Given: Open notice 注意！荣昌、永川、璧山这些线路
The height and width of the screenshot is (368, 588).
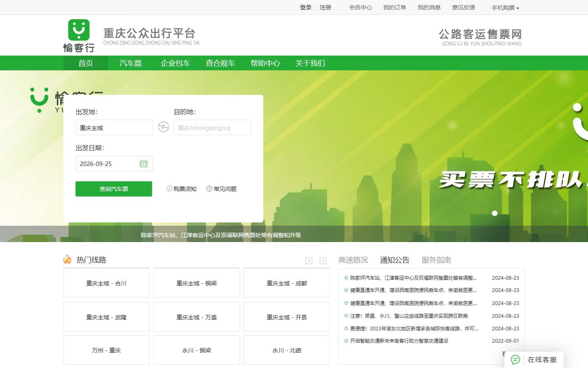Looking at the screenshot, I should (x=409, y=316).
